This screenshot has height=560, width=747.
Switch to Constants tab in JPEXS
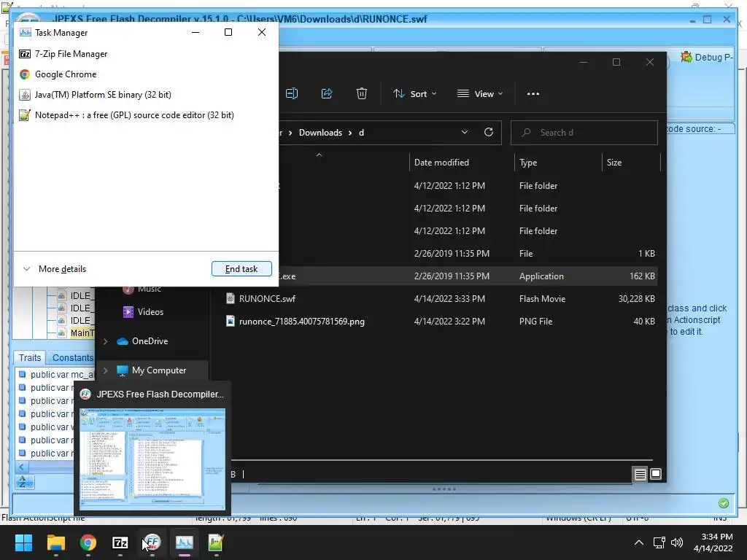click(x=72, y=357)
